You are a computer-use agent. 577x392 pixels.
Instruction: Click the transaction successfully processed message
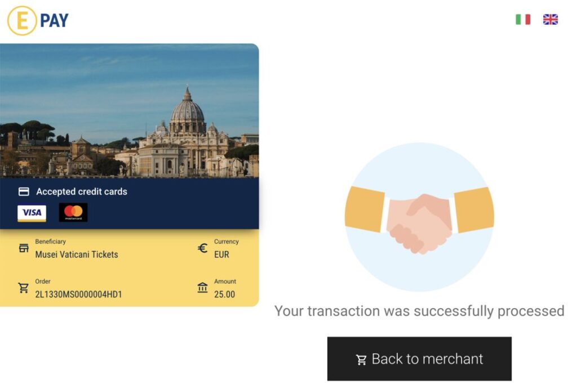(419, 311)
